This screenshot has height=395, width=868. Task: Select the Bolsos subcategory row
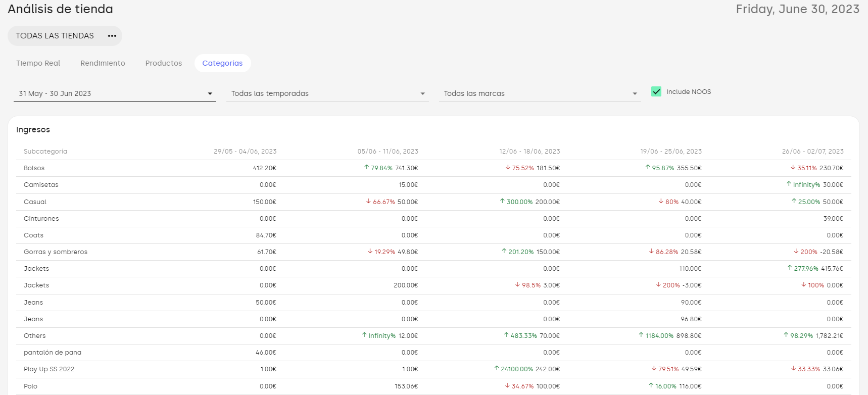click(433, 168)
